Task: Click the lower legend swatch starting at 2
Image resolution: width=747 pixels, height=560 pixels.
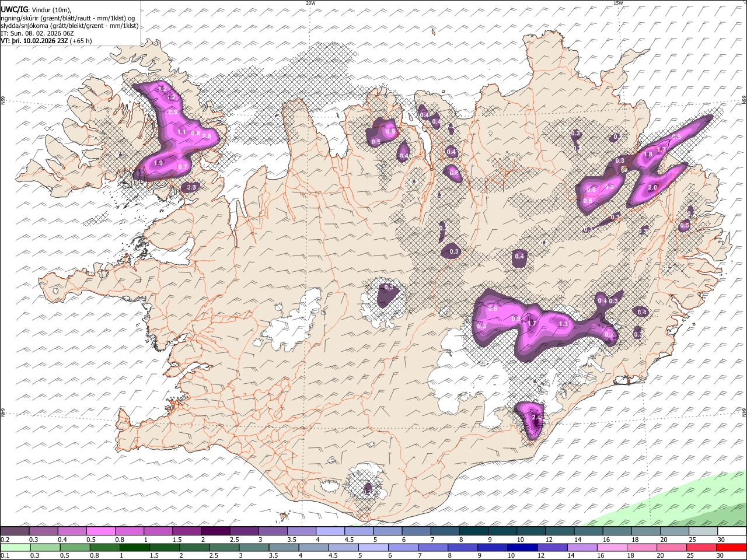Action: 194,547
